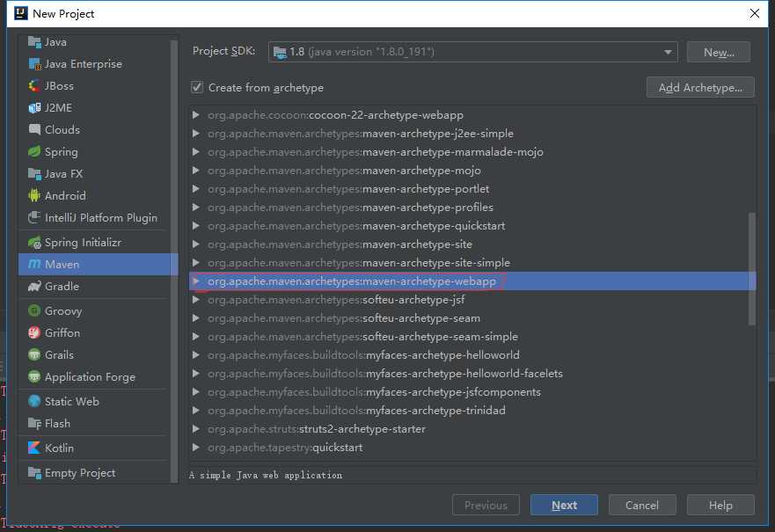Click the archetype list vertical scrollbar
775x532 pixels.
pos(752,269)
